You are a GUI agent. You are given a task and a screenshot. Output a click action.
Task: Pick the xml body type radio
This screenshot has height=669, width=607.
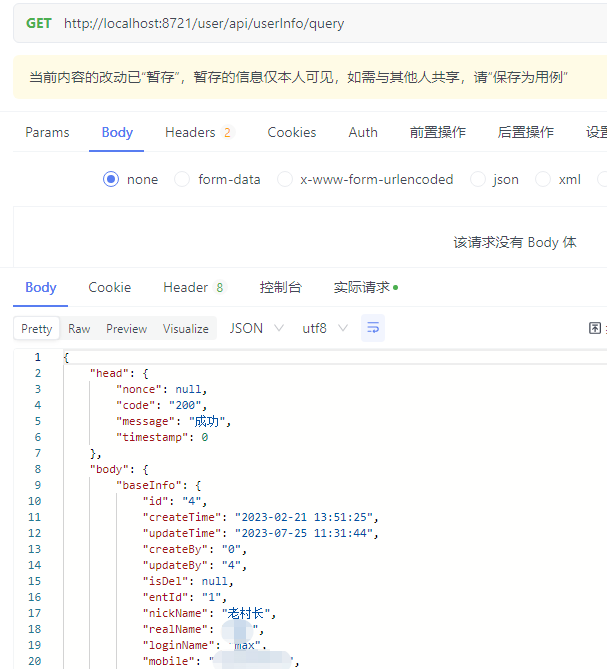click(543, 180)
